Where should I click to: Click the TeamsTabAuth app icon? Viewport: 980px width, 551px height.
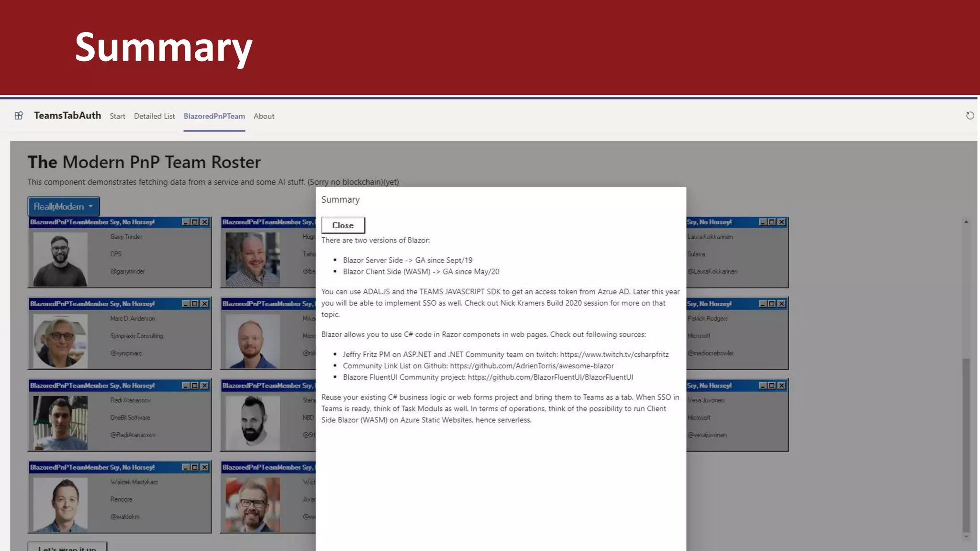19,115
